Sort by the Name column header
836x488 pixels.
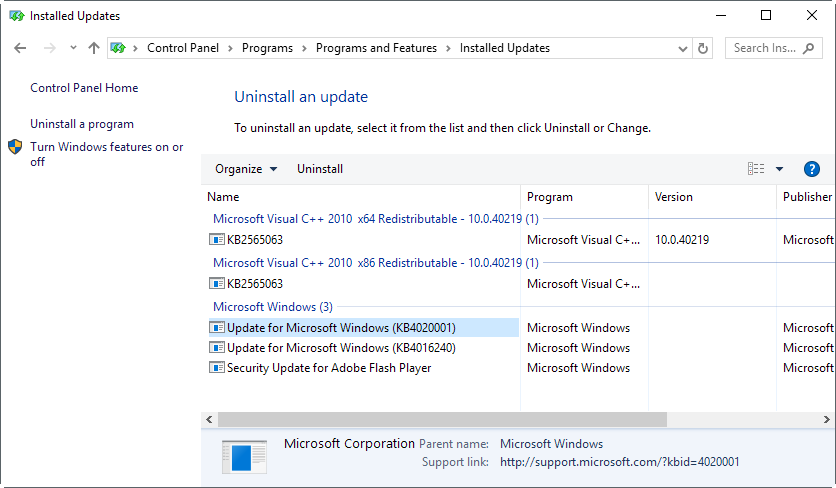(x=360, y=197)
